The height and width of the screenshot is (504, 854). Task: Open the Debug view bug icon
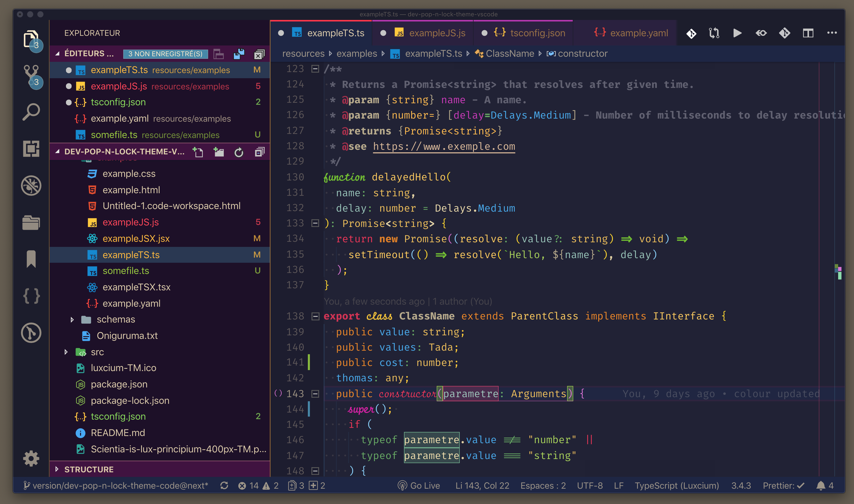point(31,186)
